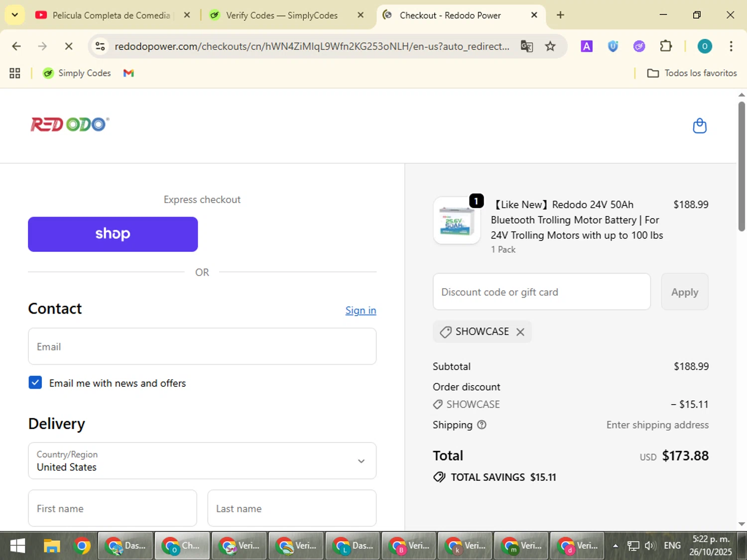747x560 pixels.
Task: Switch to first Das... Chrome taskbar window
Action: pos(126,546)
